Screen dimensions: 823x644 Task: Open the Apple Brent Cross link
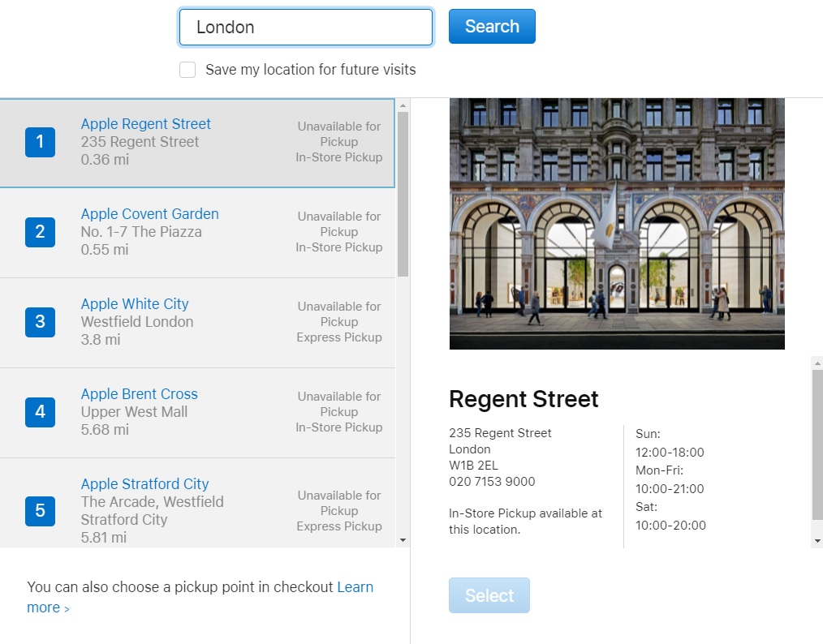(139, 394)
